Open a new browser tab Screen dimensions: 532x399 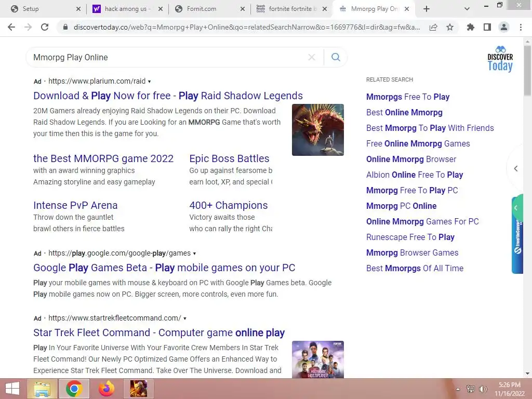pos(427,9)
